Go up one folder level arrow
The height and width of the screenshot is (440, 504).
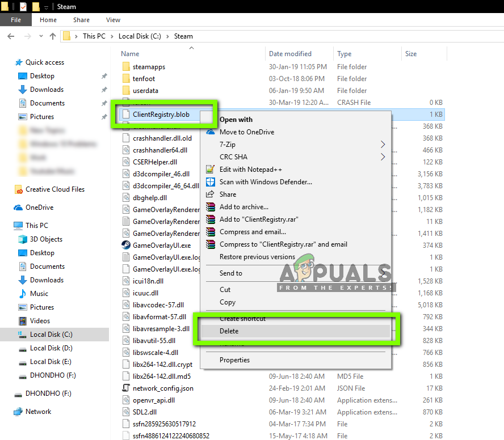(x=53, y=36)
